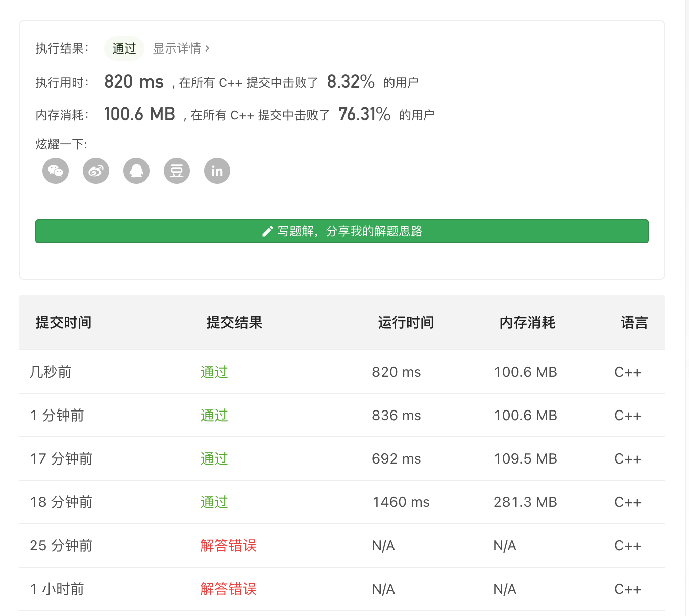The width and height of the screenshot is (689, 616).
Task: Open the 18 分钟前 通过 submission
Action: coord(214,502)
